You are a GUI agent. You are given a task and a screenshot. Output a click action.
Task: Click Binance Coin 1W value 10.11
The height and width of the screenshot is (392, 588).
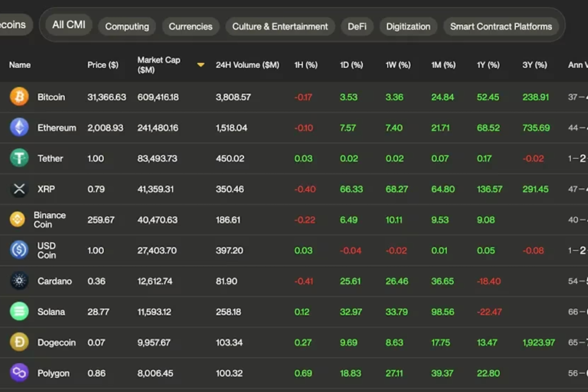pyautogui.click(x=394, y=220)
